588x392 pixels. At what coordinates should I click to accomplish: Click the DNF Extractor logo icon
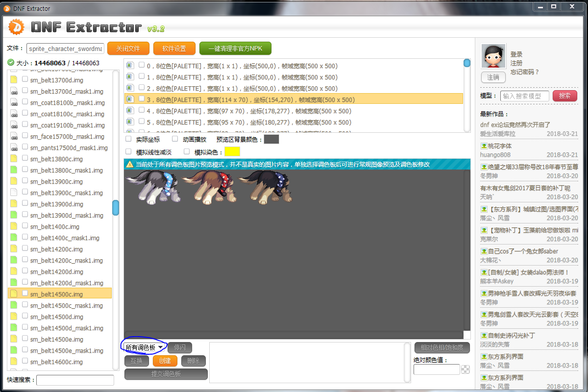tap(16, 27)
